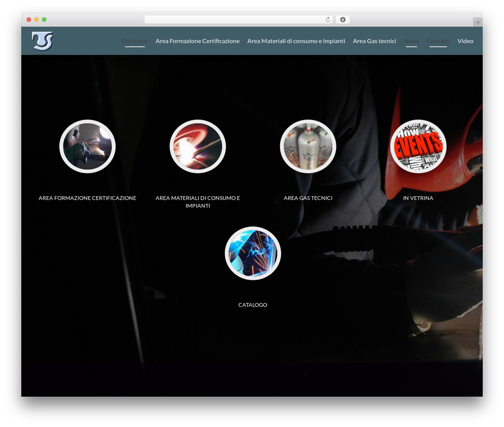Open Area Materiali di consumo e impianti menu
Image resolution: width=504 pixels, height=427 pixels.
pos(296,41)
